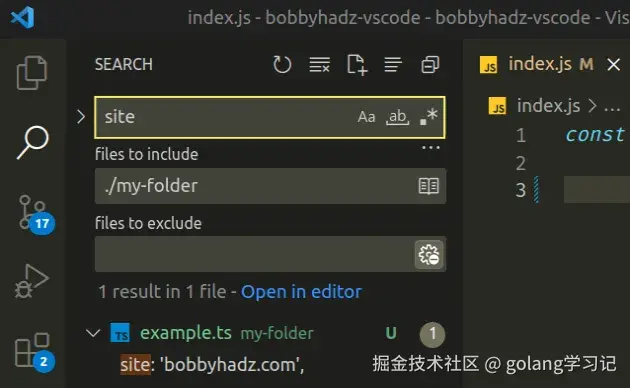Click line number 3 in the editor
This screenshot has height=388, width=630.
pos(521,190)
